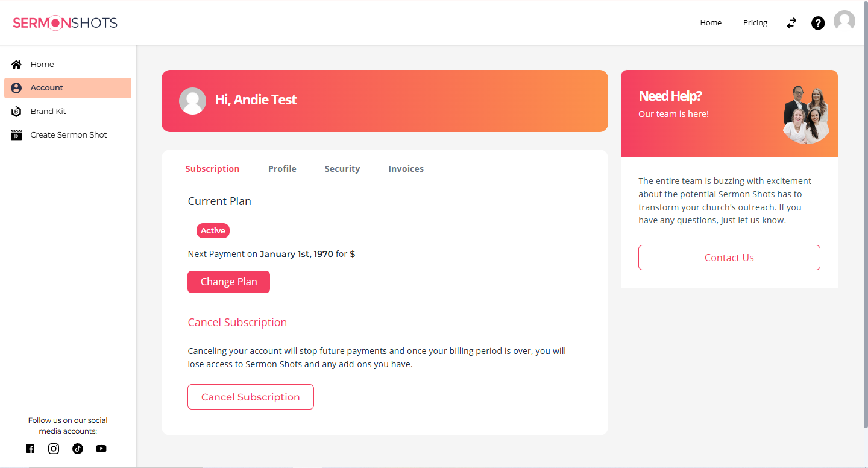The width and height of the screenshot is (868, 468).
Task: Open Create Sermon Shot from the sidebar
Action: coord(68,135)
